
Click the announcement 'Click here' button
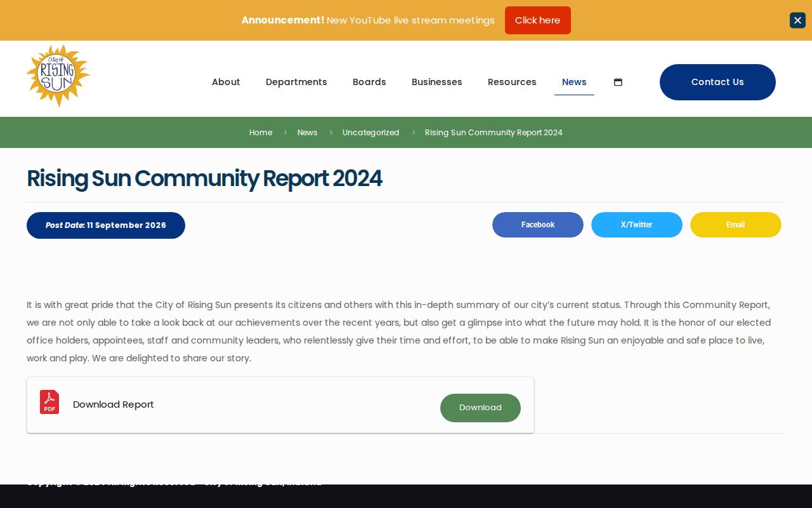(538, 20)
